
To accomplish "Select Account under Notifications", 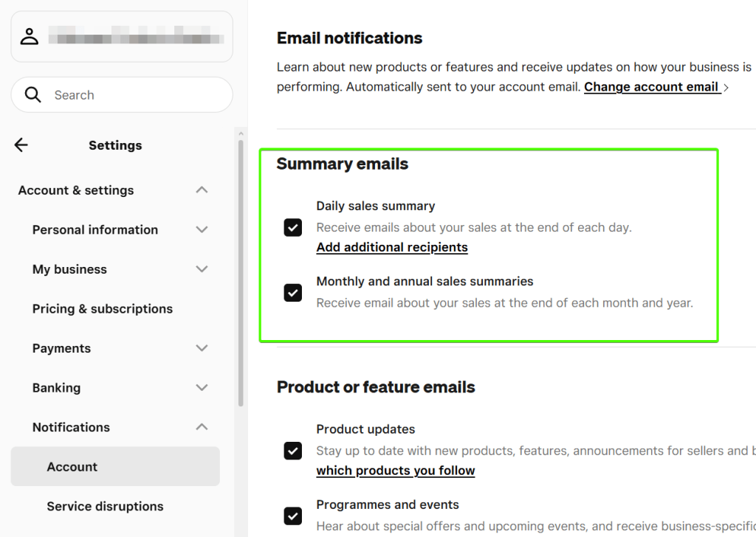I will [72, 466].
